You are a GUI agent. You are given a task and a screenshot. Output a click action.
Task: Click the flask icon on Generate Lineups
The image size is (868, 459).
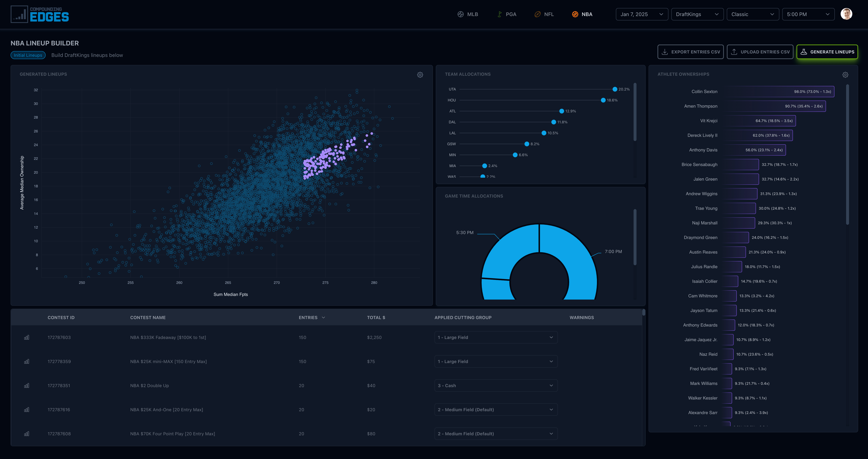point(804,52)
